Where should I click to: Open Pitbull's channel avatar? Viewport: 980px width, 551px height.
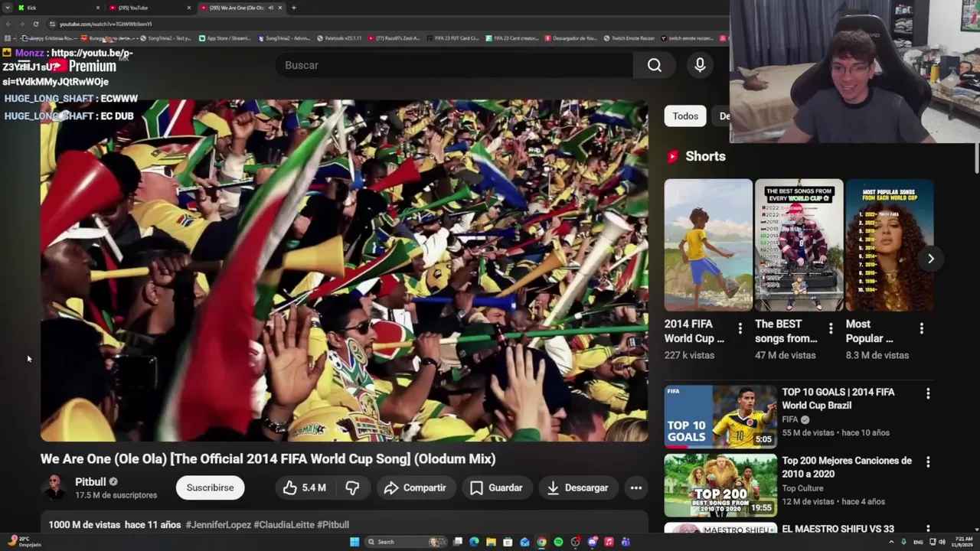pyautogui.click(x=54, y=487)
